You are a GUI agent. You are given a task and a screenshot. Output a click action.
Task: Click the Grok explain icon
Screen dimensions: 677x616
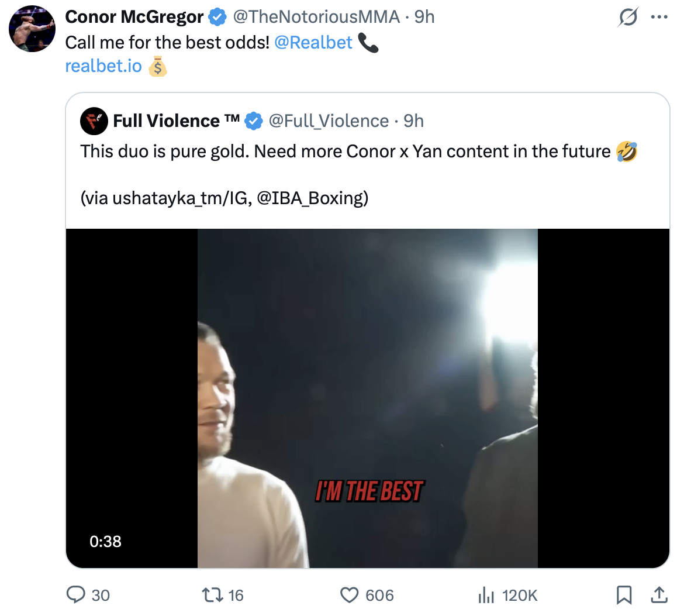point(628,18)
